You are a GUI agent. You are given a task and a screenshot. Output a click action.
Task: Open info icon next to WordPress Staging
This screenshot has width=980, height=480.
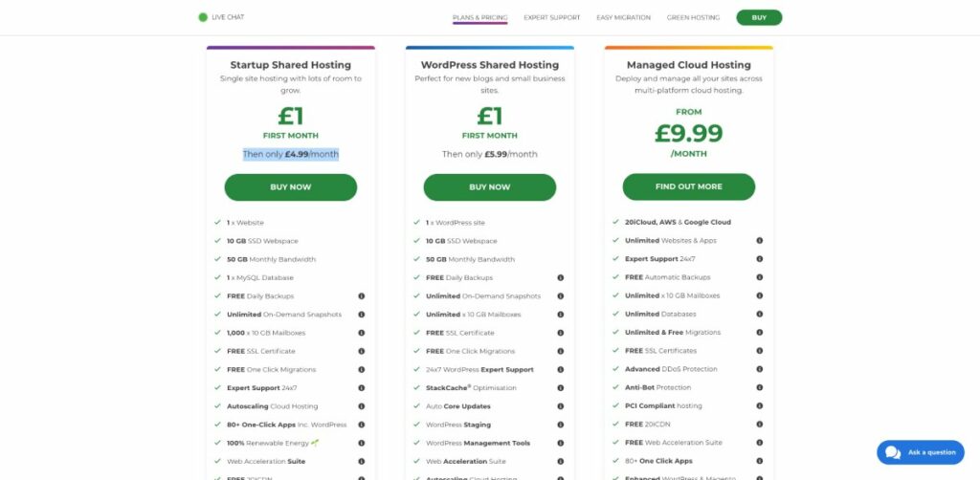point(561,425)
